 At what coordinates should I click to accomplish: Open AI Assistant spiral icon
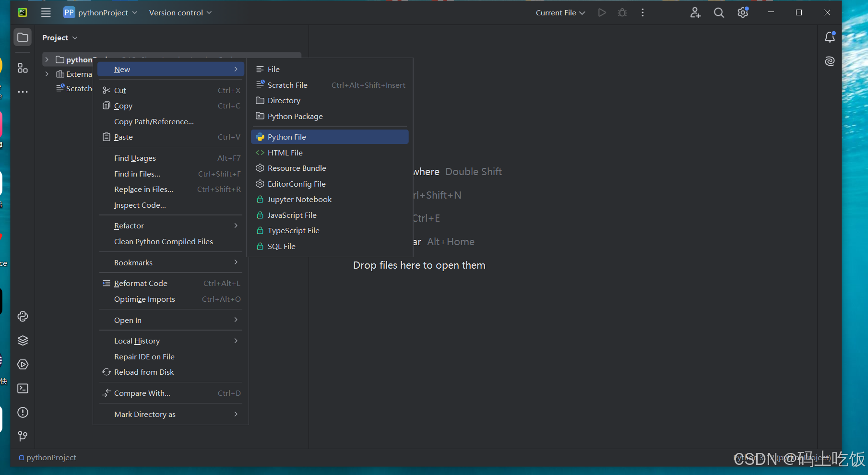coord(830,61)
